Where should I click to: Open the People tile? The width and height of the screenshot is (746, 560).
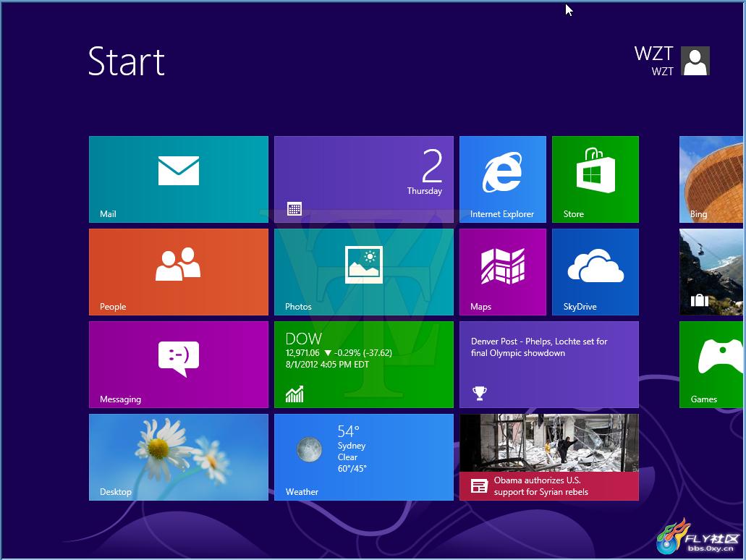coord(179,272)
